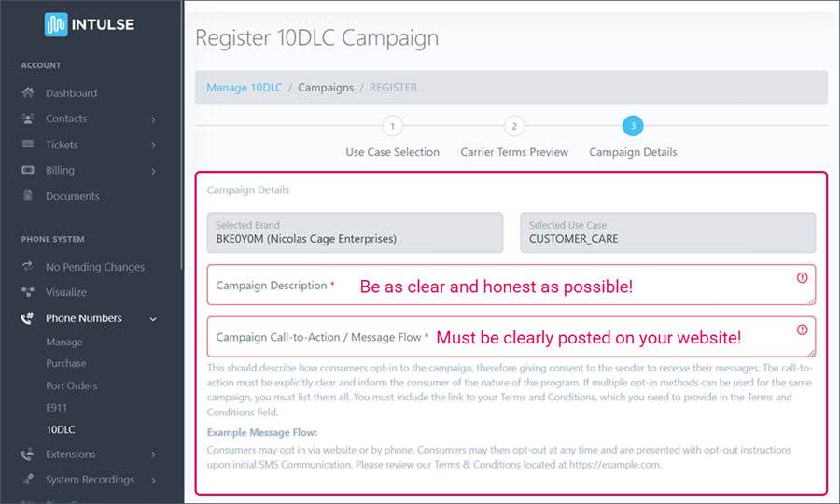Follow the Manage 10DLC breadcrumb link

pos(244,88)
